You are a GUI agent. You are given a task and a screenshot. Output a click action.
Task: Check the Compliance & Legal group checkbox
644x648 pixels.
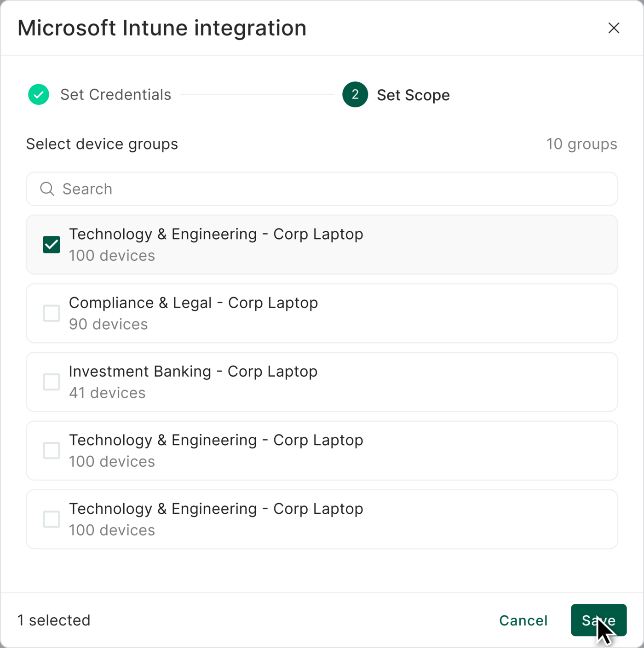point(52,313)
